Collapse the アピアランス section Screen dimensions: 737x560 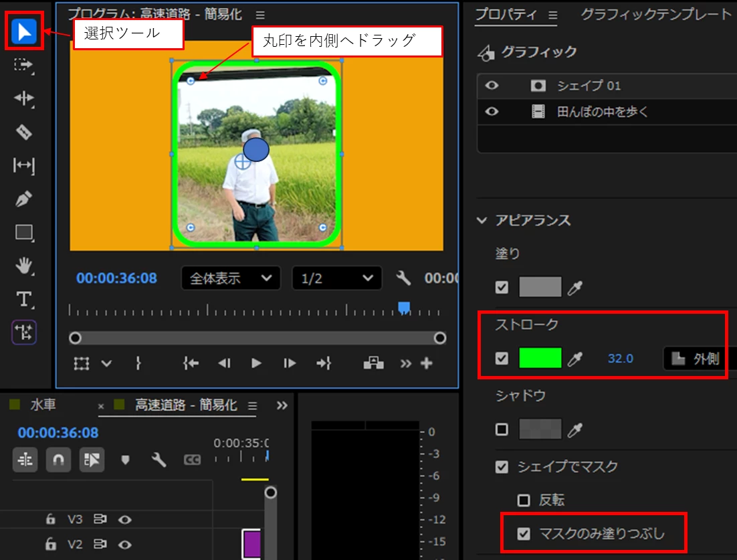(x=482, y=220)
